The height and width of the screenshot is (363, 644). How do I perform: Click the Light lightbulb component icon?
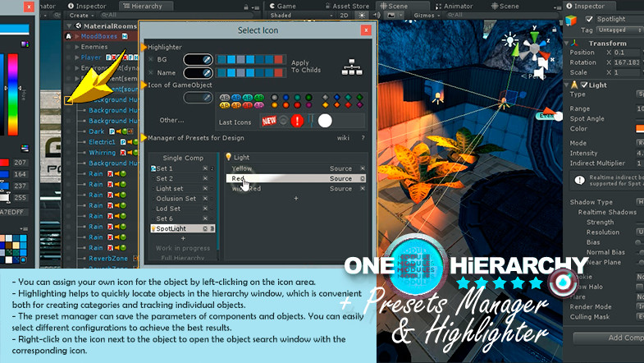click(x=228, y=157)
